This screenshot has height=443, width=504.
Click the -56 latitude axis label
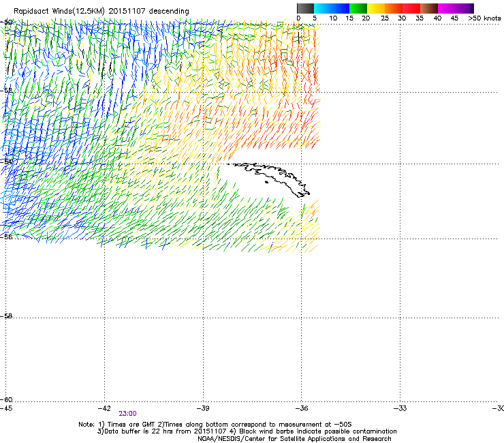6,236
